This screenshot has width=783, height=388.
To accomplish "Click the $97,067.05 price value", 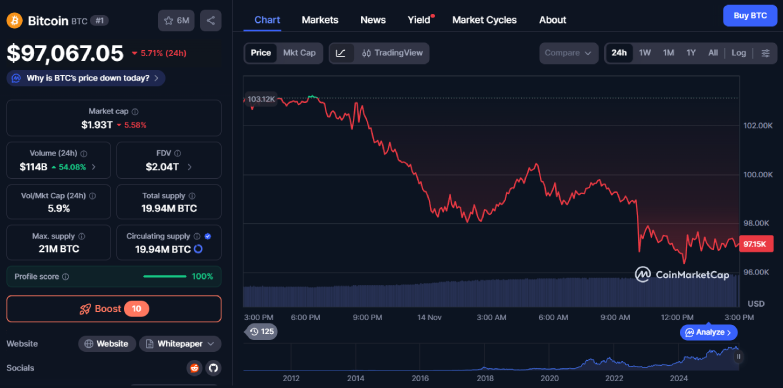I will [x=65, y=53].
